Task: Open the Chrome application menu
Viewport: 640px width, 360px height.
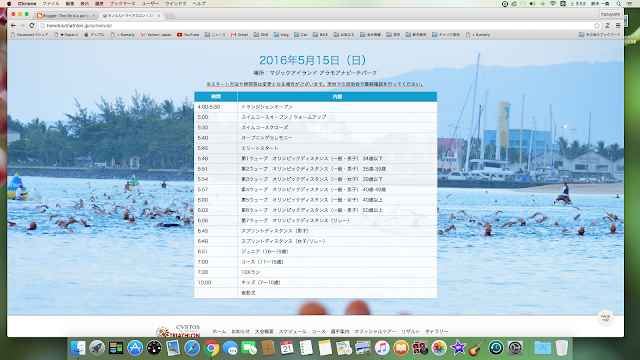Action: (27, 3)
